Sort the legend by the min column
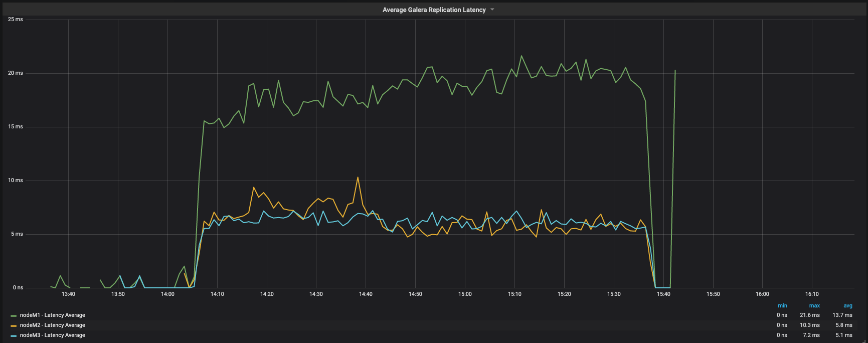 point(782,305)
